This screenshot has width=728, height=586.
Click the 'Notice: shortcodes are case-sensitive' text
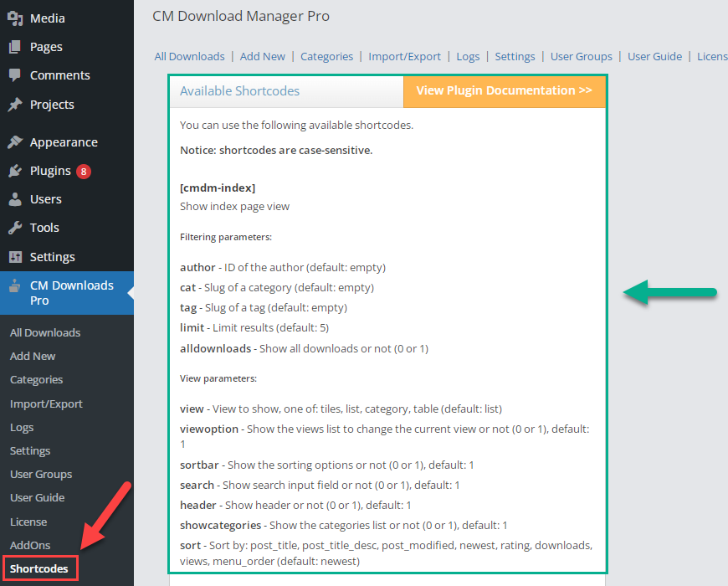276,151
